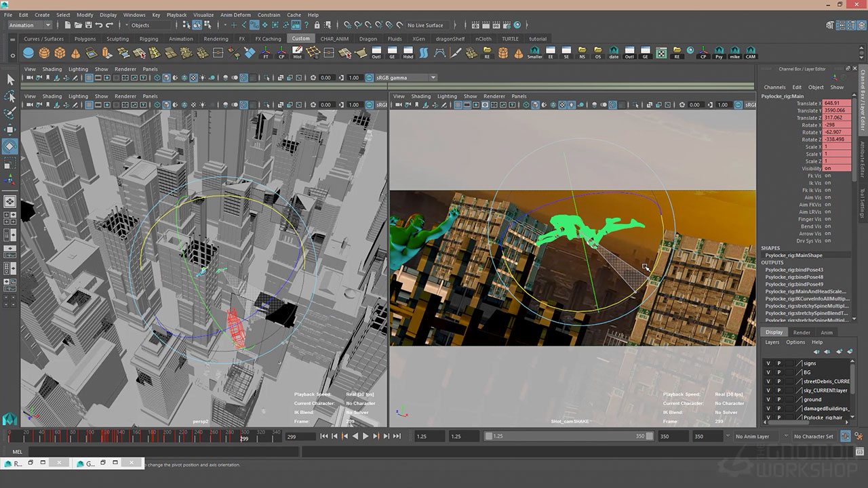Click the Hist shelf icon

coord(297,53)
